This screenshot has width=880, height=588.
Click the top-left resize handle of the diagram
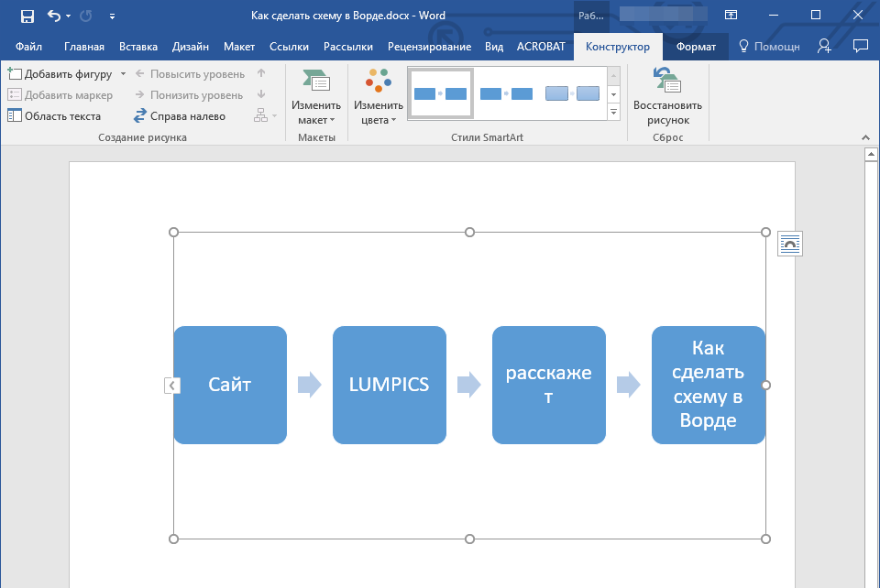click(x=173, y=232)
